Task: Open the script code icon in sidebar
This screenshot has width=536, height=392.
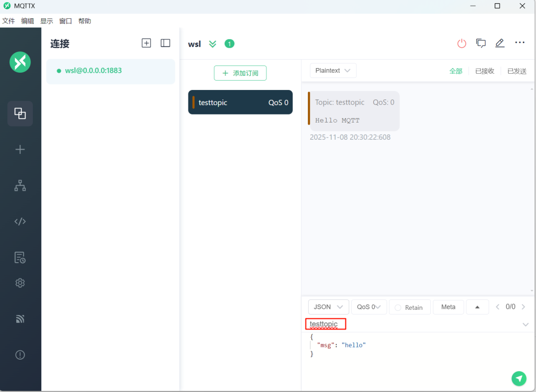Action: (20, 221)
